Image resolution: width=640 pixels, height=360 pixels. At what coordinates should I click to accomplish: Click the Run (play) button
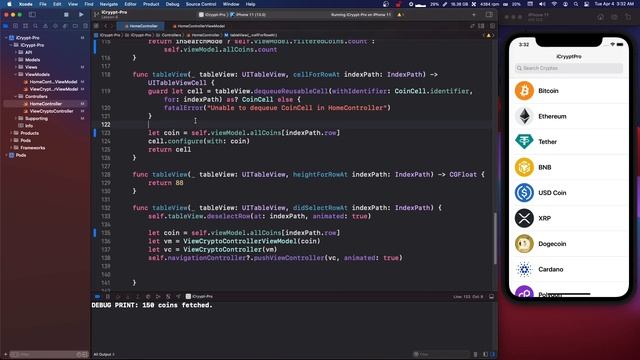[x=81, y=15]
